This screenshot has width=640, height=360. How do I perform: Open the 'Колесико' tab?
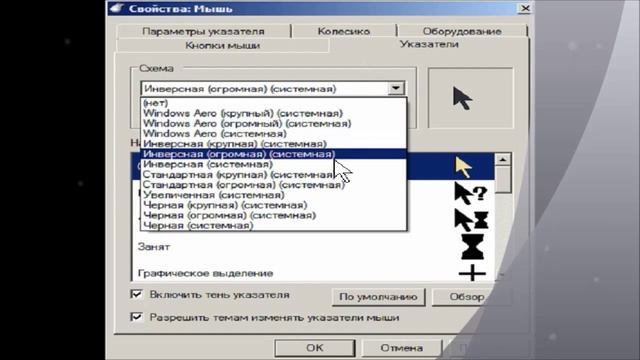(x=344, y=31)
